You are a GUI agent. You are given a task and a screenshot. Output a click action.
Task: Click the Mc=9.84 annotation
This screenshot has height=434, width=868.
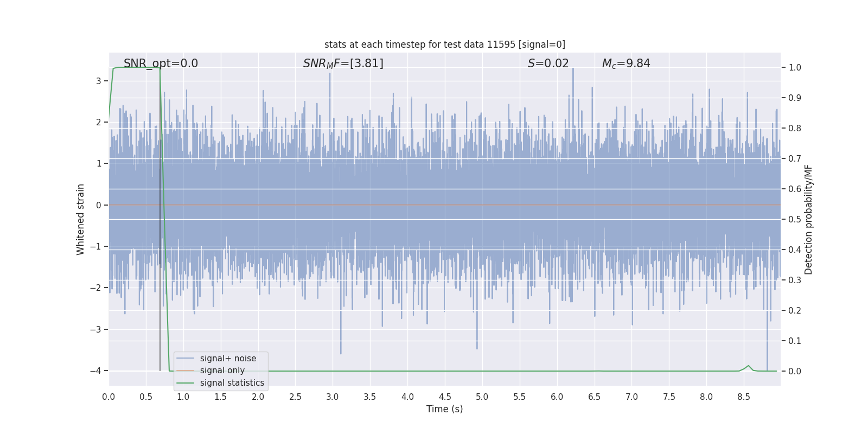[x=626, y=63]
